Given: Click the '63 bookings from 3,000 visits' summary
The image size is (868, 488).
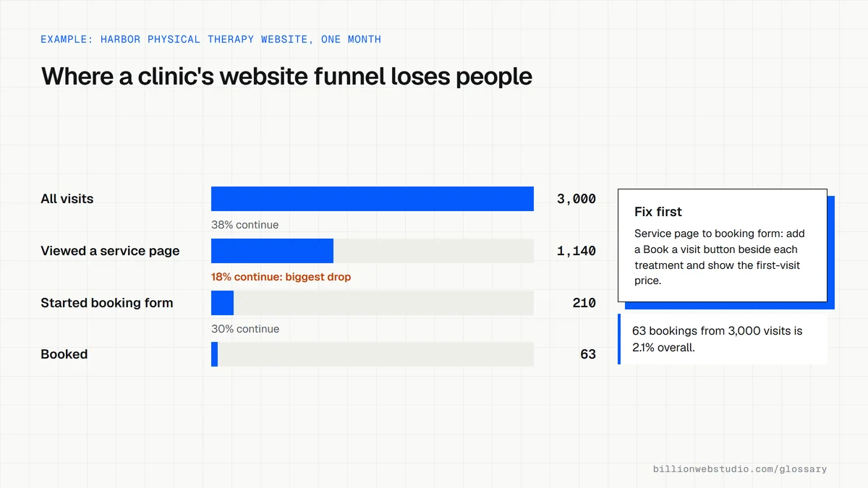Looking at the screenshot, I should [718, 339].
